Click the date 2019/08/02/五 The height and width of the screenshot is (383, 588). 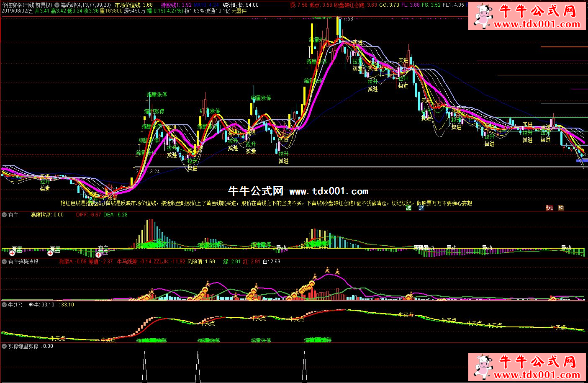[17, 11]
